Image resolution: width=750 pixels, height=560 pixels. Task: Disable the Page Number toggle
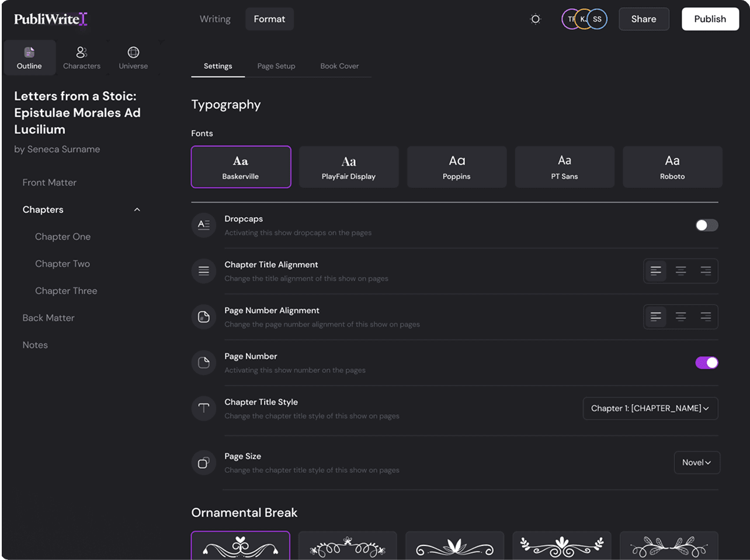706,363
